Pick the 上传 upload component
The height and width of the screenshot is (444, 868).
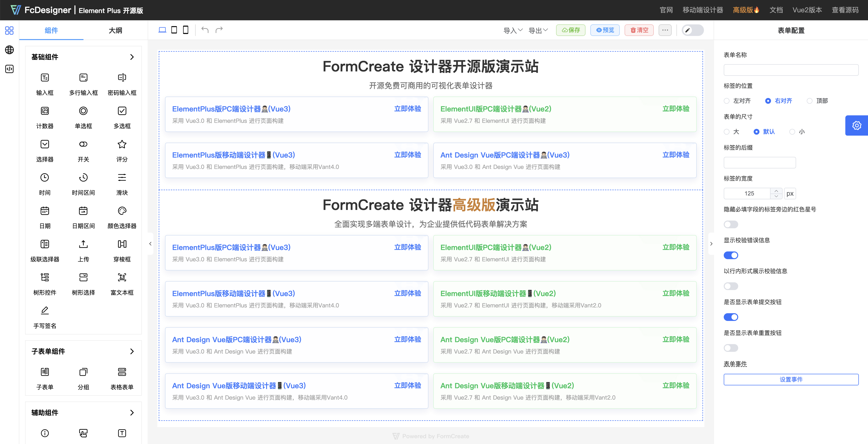click(x=83, y=251)
